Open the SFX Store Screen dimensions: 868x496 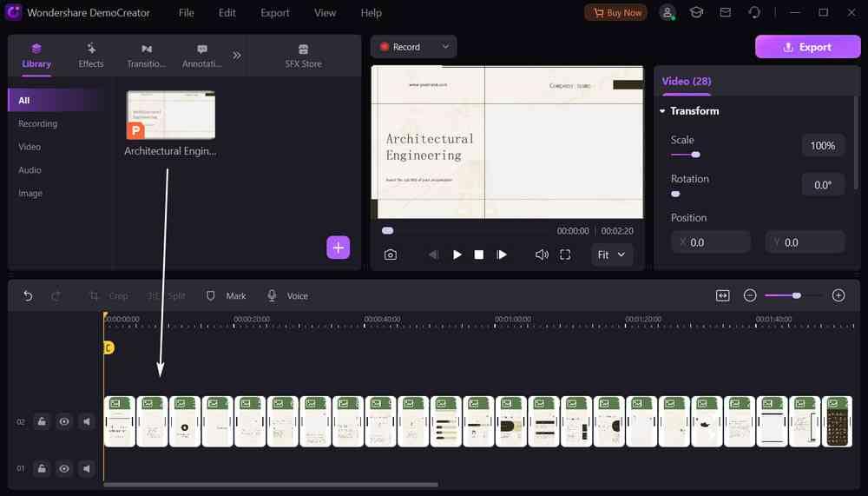(303, 56)
